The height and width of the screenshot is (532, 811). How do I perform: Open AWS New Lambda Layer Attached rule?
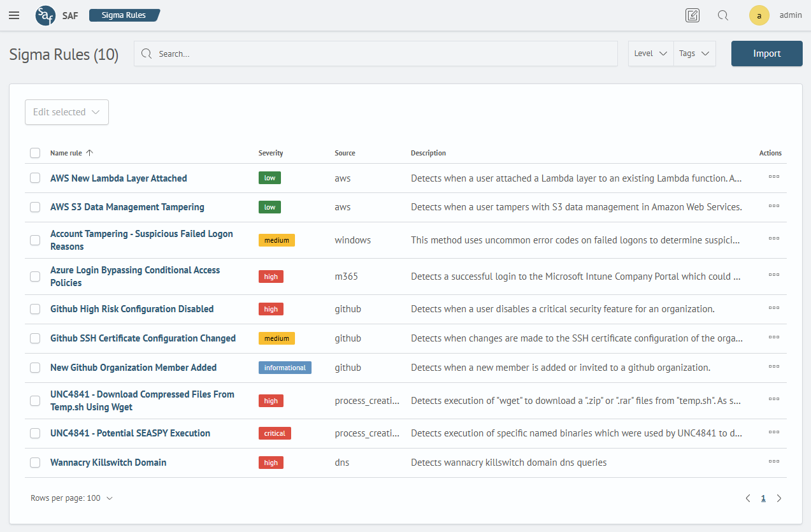tap(118, 178)
